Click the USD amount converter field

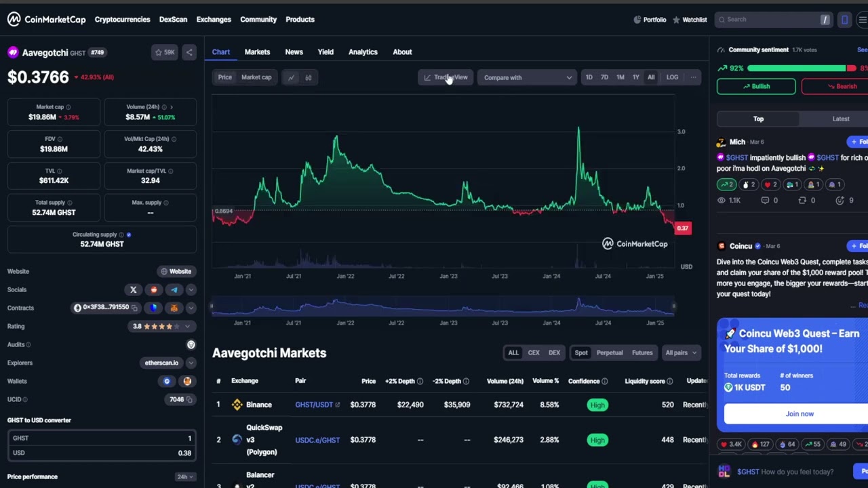[x=102, y=453]
